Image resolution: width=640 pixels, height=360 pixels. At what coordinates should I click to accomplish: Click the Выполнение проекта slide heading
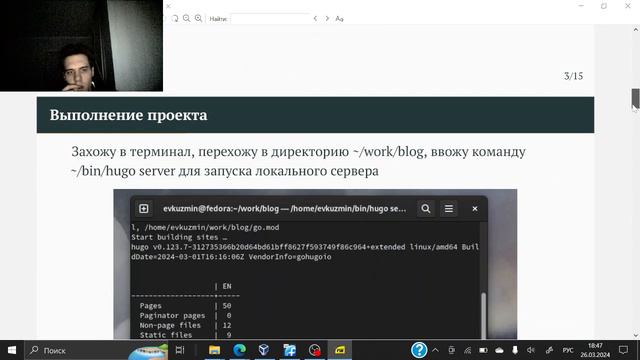(129, 115)
